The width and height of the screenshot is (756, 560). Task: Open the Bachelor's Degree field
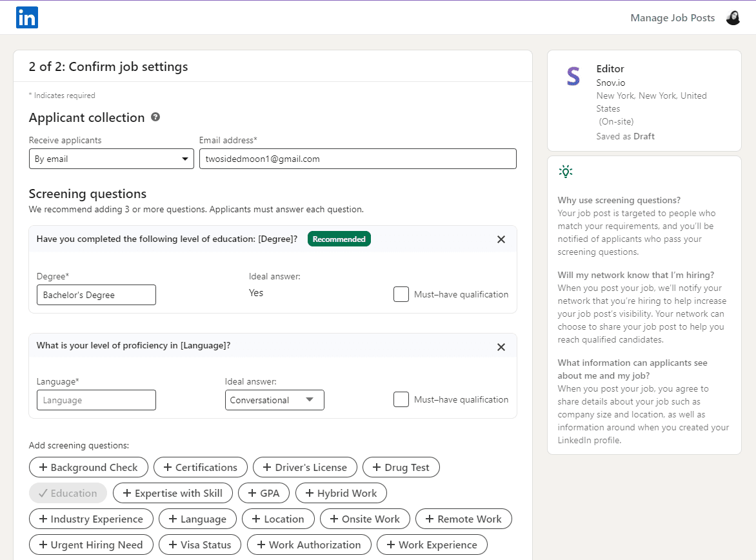coord(96,295)
